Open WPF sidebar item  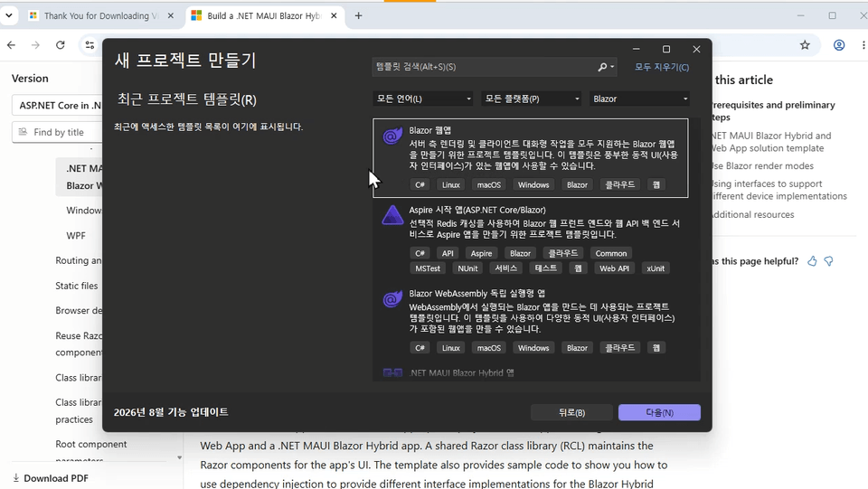76,235
